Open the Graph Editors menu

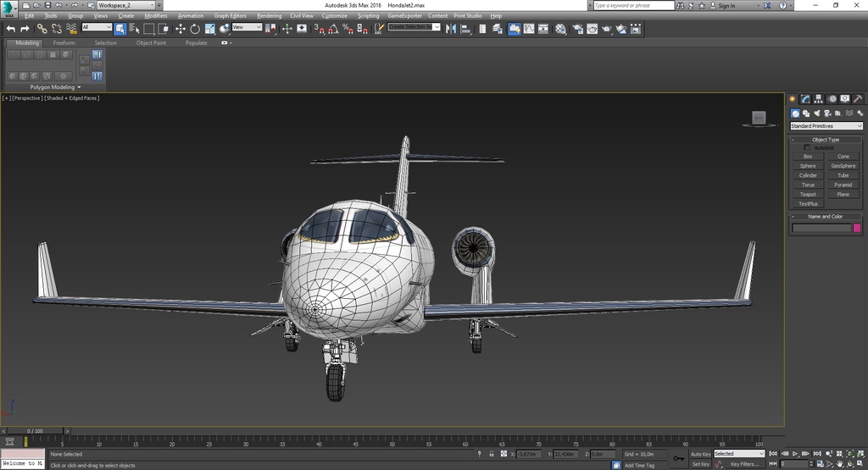tap(231, 16)
